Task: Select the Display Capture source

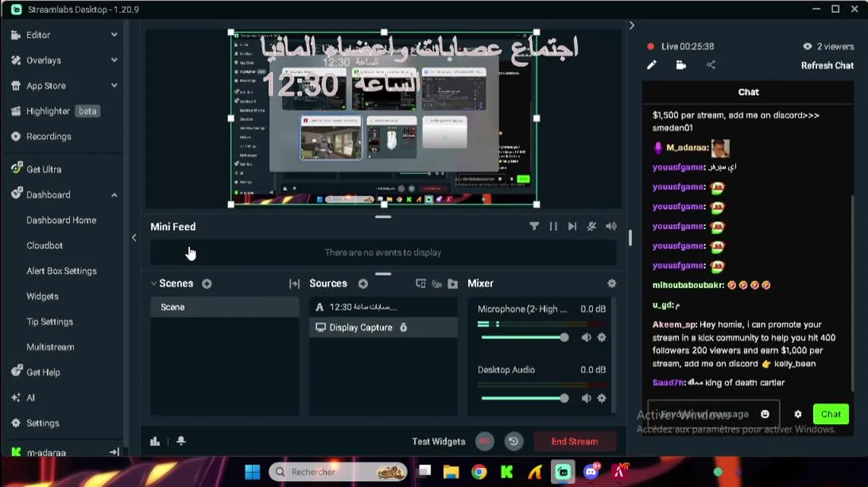Action: (x=383, y=327)
